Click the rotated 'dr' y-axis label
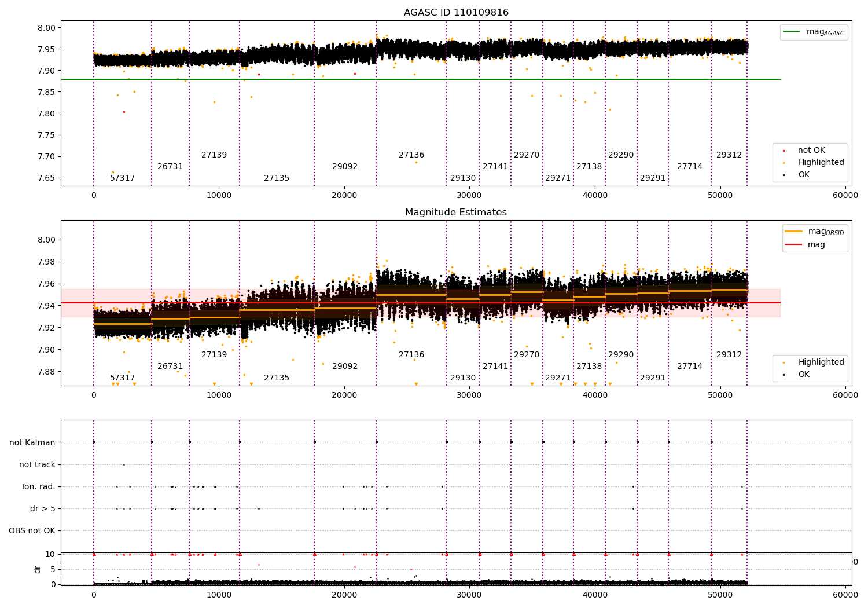This screenshot has width=868, height=608. point(38,569)
